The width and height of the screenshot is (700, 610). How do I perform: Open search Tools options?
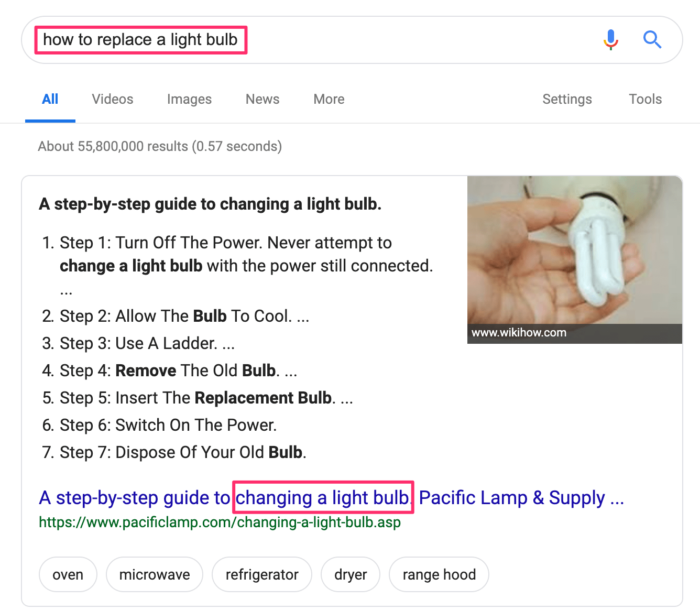[x=645, y=99]
